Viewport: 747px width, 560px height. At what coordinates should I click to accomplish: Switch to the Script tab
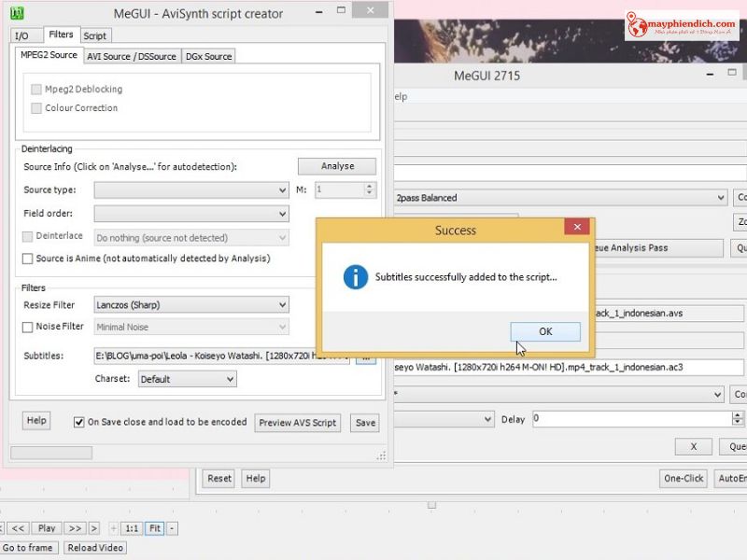[96, 35]
